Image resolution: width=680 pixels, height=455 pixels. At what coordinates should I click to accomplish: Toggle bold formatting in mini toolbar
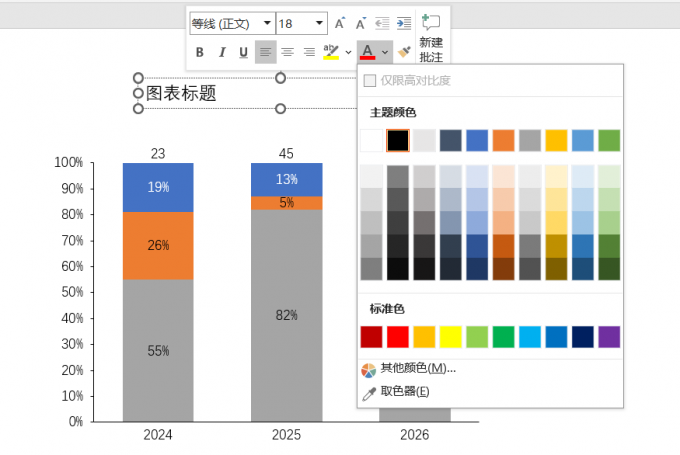point(199,52)
